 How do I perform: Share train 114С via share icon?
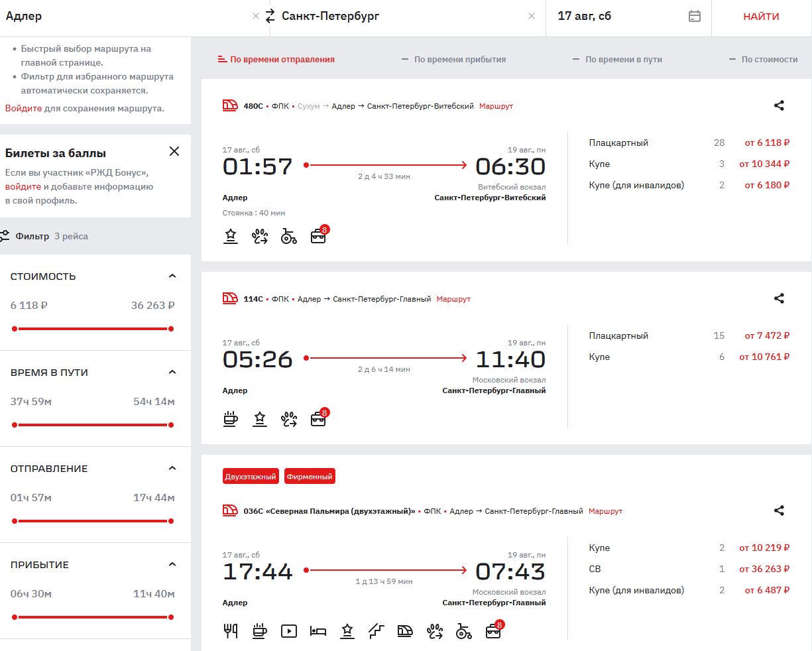[779, 298]
